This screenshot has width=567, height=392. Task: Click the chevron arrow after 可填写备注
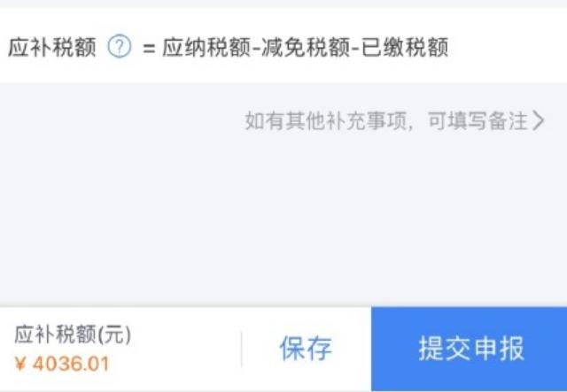tap(538, 120)
